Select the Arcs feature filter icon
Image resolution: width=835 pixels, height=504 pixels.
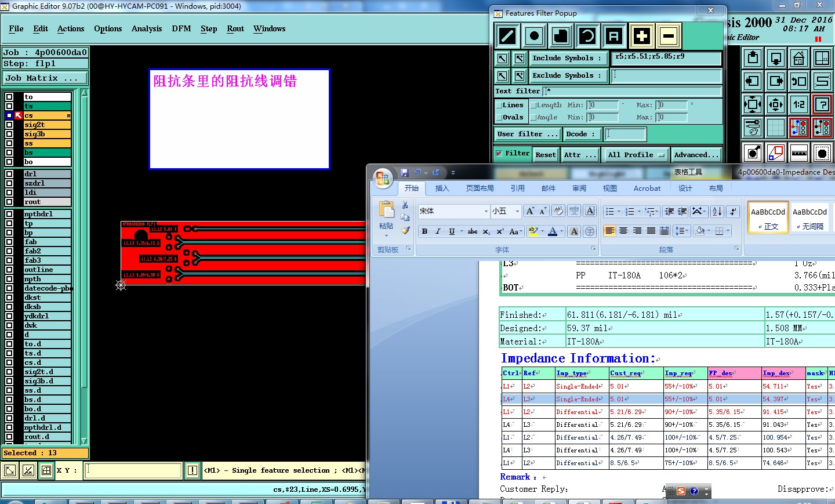(x=587, y=36)
